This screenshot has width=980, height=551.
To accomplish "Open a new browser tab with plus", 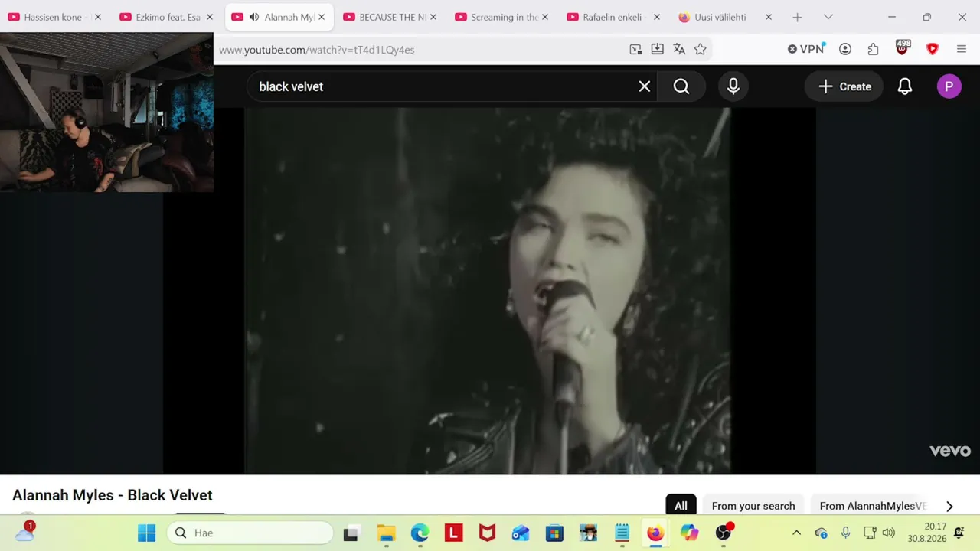I will pyautogui.click(x=797, y=17).
